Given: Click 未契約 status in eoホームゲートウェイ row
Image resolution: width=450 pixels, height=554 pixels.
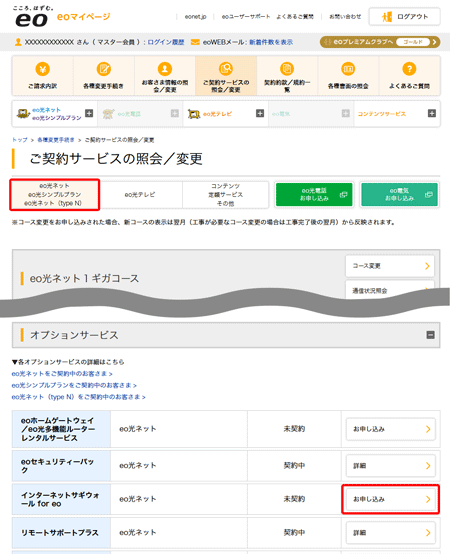Looking at the screenshot, I should (294, 429).
